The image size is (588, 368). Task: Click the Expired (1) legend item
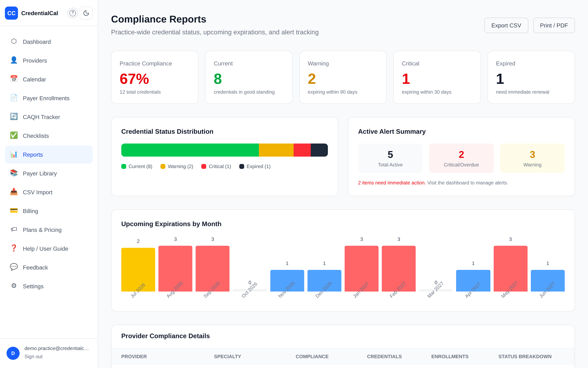[255, 166]
